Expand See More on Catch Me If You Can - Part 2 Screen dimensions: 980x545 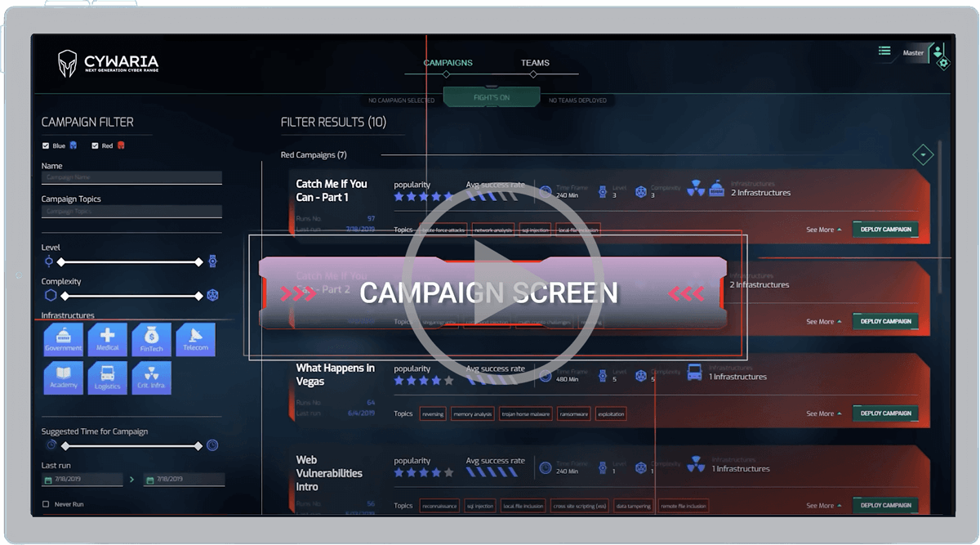[824, 322]
